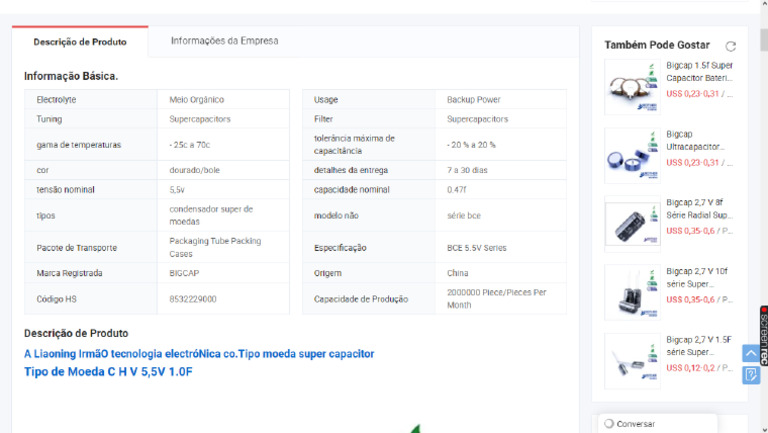Click the page vertical scrollbar thumb
This screenshot has height=433, width=768.
pos(764,39)
